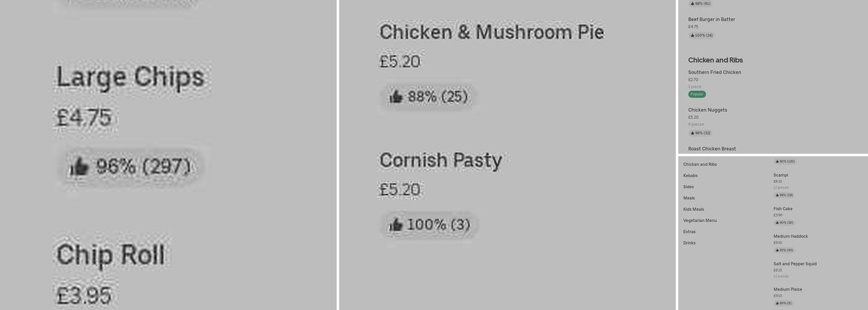Jump to the Kebabs menu category
Image resolution: width=868 pixels, height=310 pixels.
[x=690, y=175]
